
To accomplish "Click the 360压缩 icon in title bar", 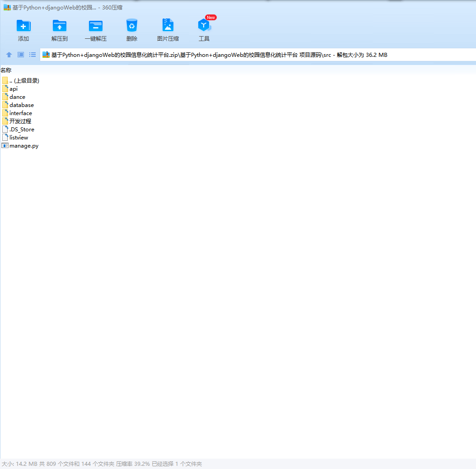I will (x=7, y=7).
